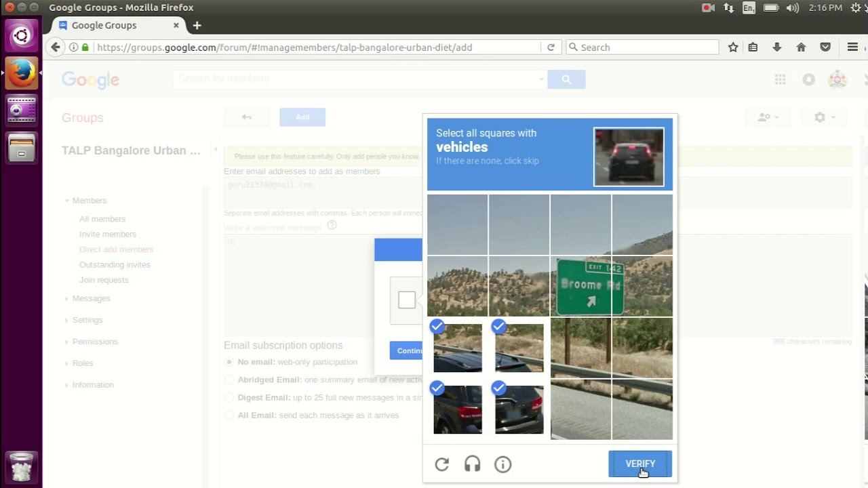Open the Firefox hamburger menu

(853, 47)
